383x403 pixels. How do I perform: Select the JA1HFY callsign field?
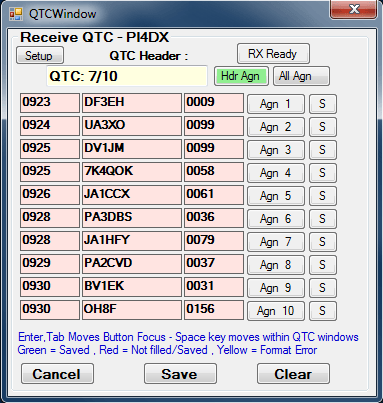(132, 241)
